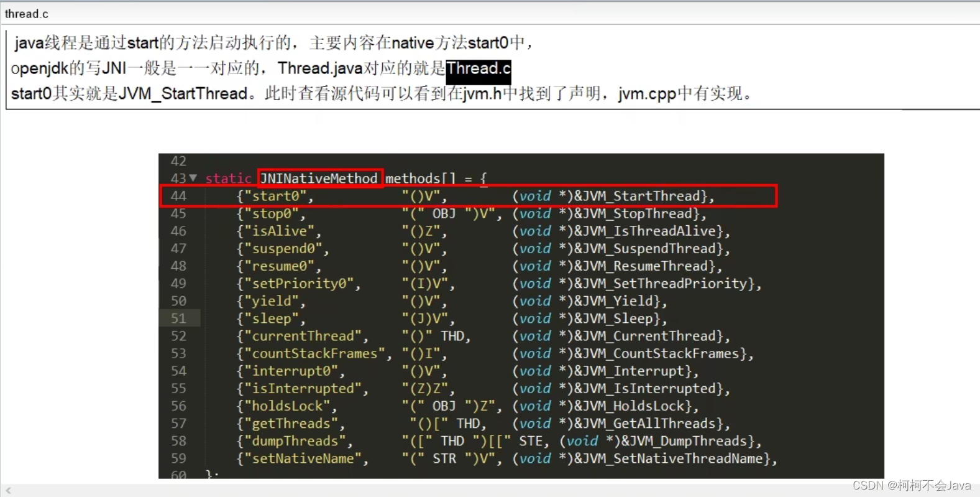
Task: Click the "currentThread" string on line 52
Action: (303, 336)
